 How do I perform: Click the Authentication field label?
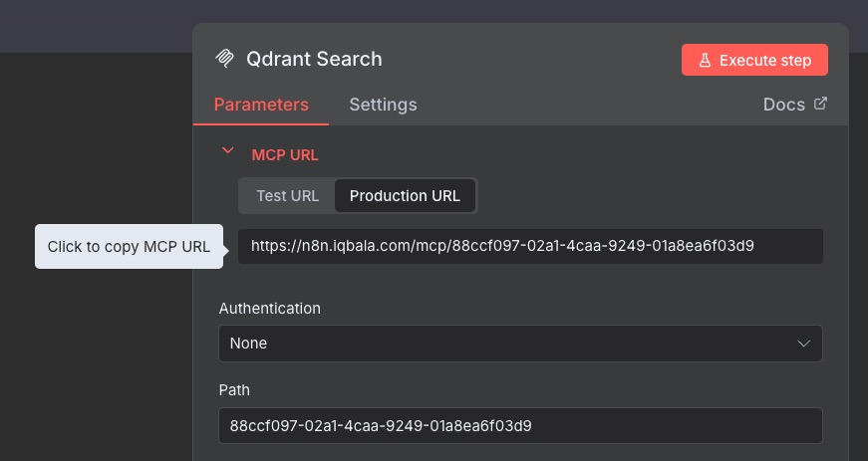coord(270,309)
